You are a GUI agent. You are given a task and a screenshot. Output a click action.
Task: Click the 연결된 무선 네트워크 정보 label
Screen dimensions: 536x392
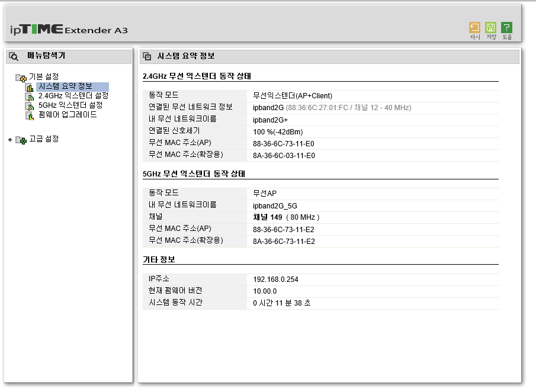click(191, 107)
